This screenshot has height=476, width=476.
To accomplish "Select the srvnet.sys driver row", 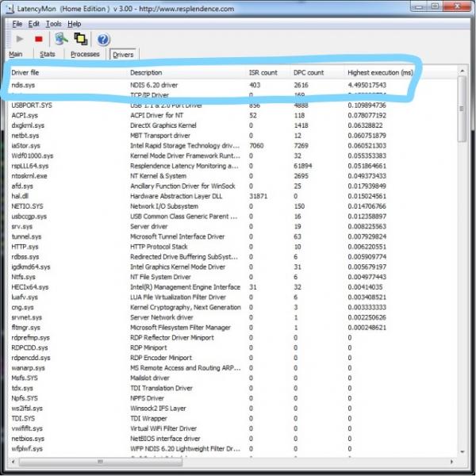I will pyautogui.click(x=232, y=317).
